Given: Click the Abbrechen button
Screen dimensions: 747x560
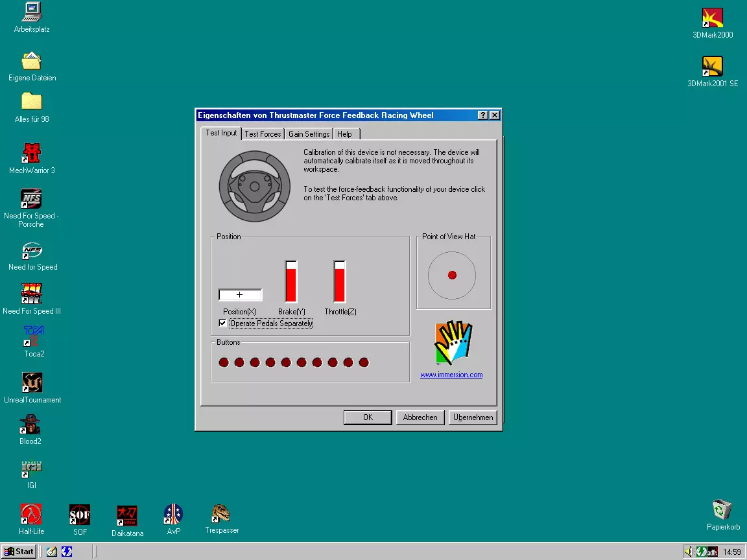Looking at the screenshot, I should [x=420, y=417].
